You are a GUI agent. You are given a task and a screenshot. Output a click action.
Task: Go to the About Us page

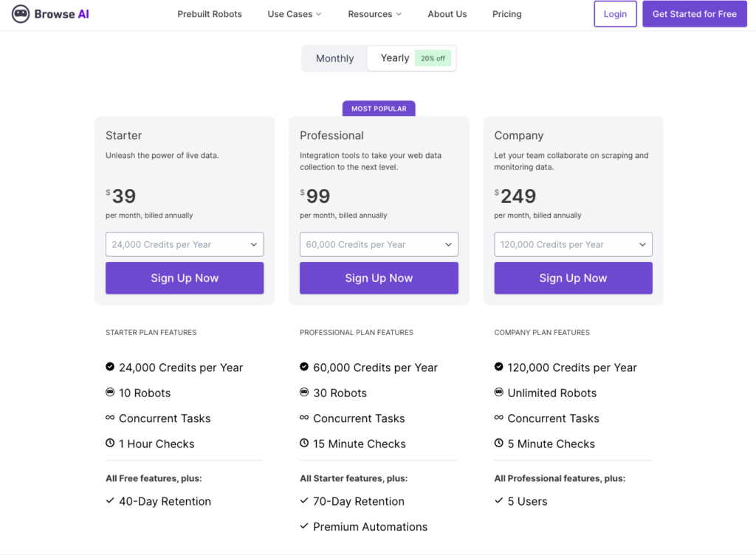[447, 14]
